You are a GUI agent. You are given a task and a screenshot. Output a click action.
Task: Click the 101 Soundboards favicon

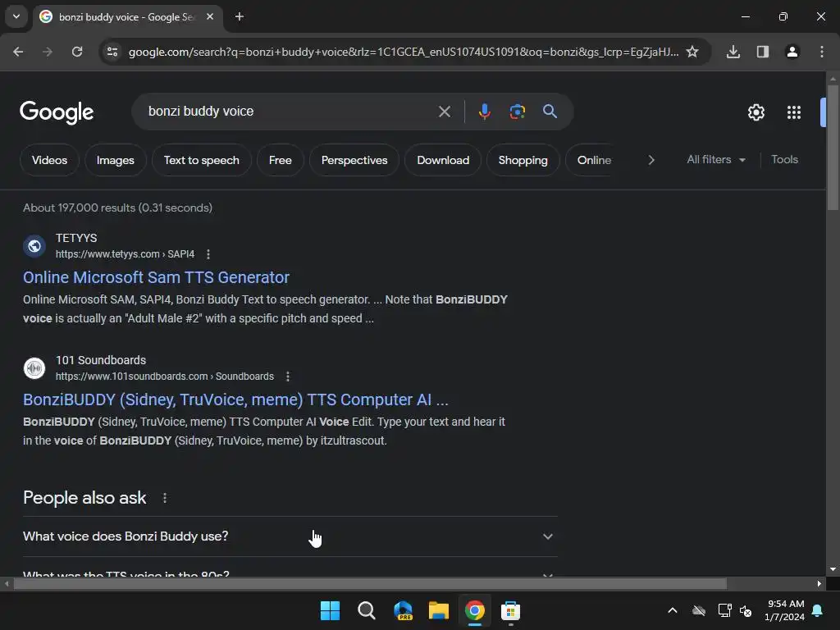[34, 368]
